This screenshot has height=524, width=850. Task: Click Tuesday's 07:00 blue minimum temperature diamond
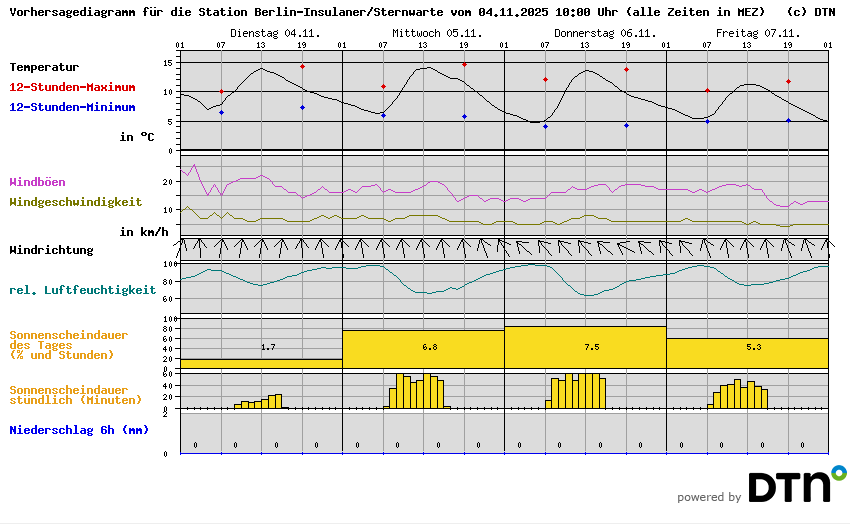tap(221, 113)
